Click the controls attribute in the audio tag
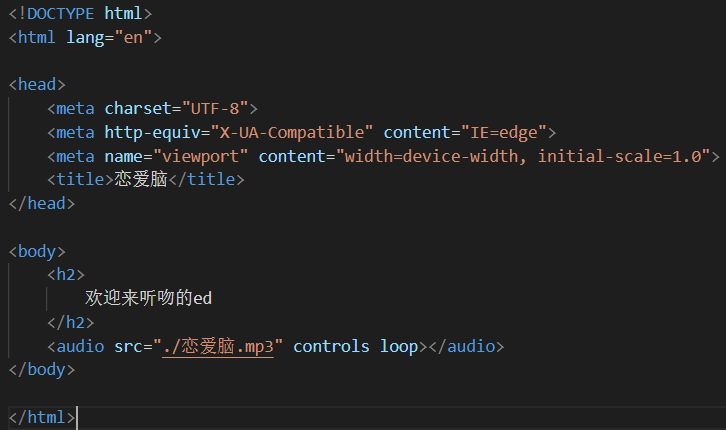726x430 pixels. (331, 346)
